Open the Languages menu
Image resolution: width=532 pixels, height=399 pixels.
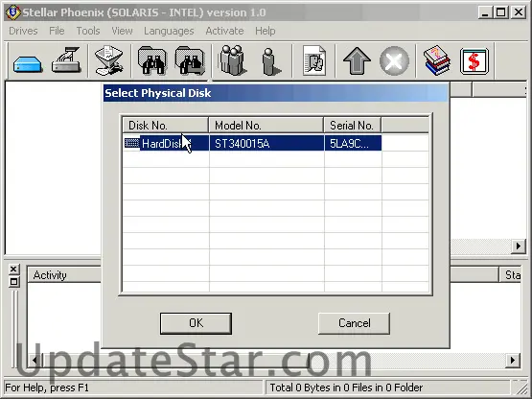[169, 31]
